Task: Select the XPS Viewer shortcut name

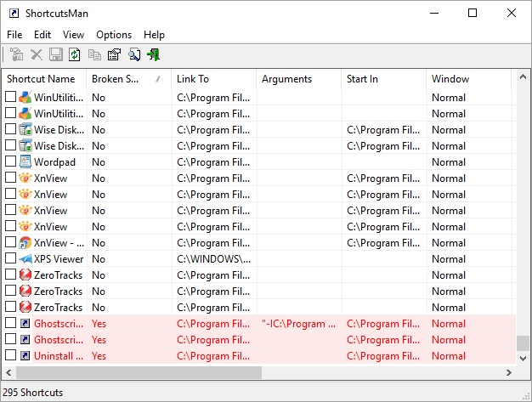Action: [x=59, y=259]
